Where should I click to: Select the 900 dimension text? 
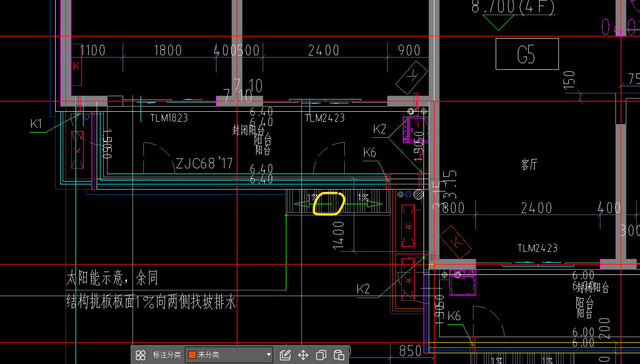tap(409, 50)
